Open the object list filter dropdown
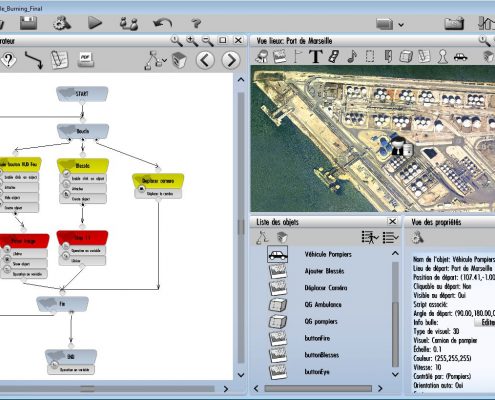Screen dimensions: 495x400 click(x=390, y=237)
